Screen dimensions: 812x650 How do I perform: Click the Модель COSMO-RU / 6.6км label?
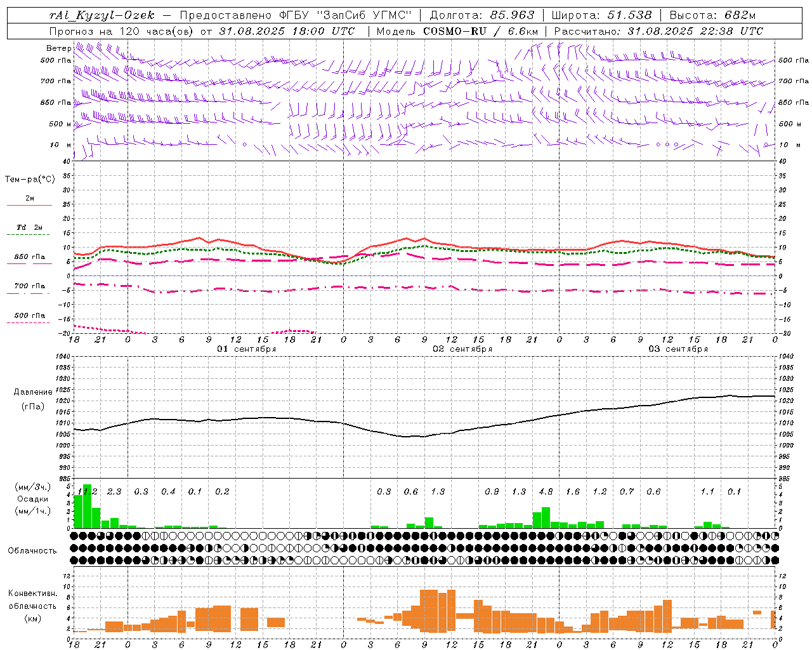[x=457, y=31]
